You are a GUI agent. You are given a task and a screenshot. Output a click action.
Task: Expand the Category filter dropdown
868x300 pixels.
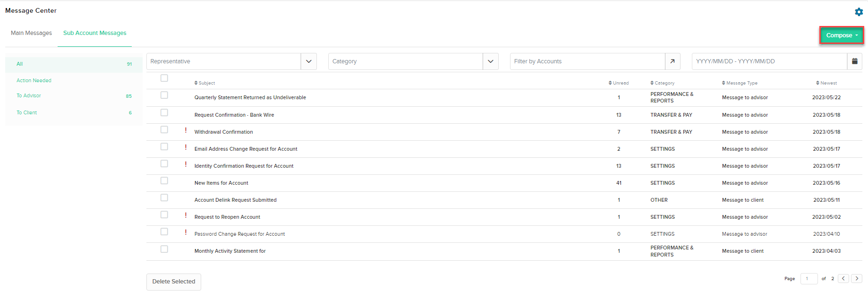pos(490,61)
